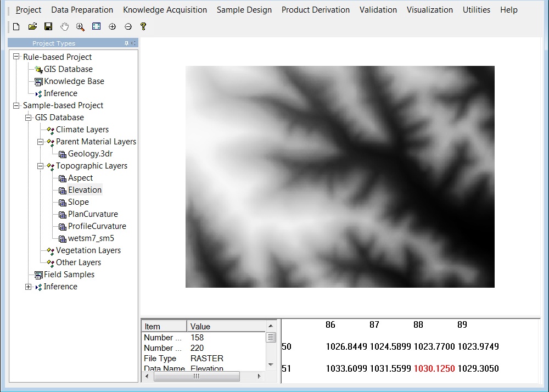Click the Geology.3dr layer icon
The width and height of the screenshot is (549, 392).
coord(63,154)
